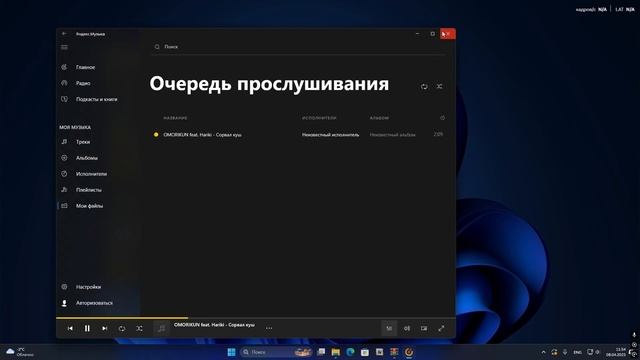
Task: Click the ENG language indicator
Action: [578, 352]
